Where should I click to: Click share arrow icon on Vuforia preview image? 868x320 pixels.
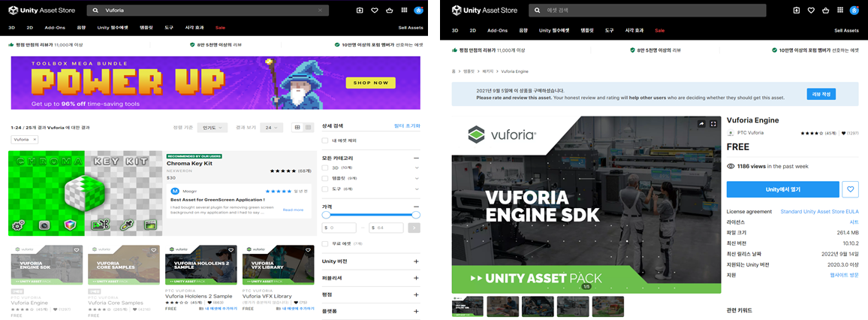(x=701, y=124)
